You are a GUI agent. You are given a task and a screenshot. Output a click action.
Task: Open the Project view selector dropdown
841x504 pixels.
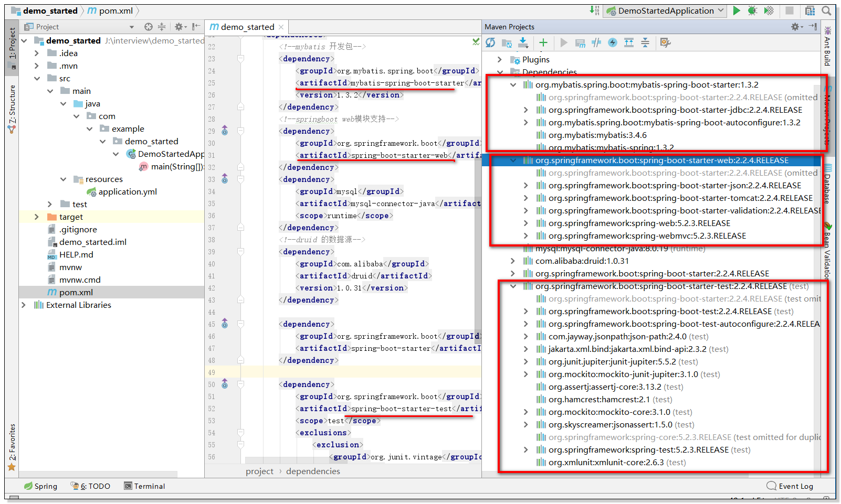[x=132, y=27]
